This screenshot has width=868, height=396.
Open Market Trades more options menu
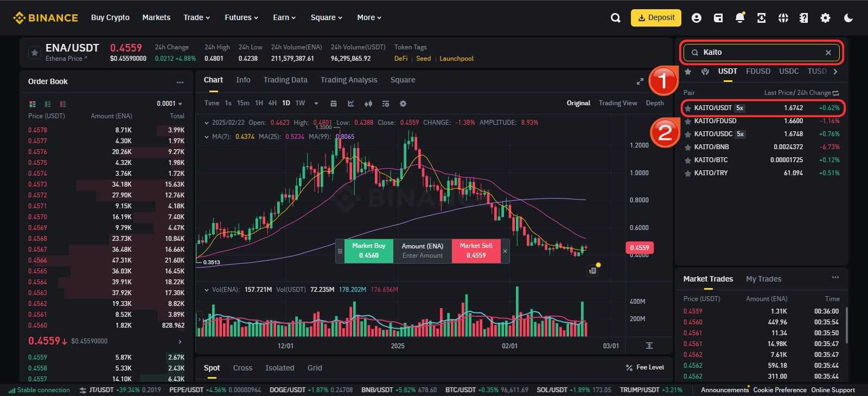click(x=835, y=278)
